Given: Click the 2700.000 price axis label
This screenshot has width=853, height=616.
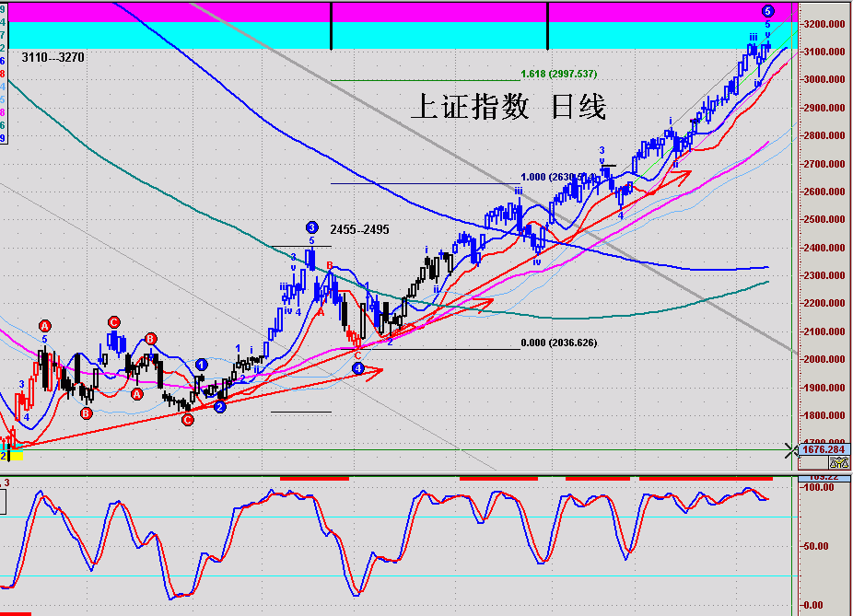Looking at the screenshot, I should coord(824,164).
